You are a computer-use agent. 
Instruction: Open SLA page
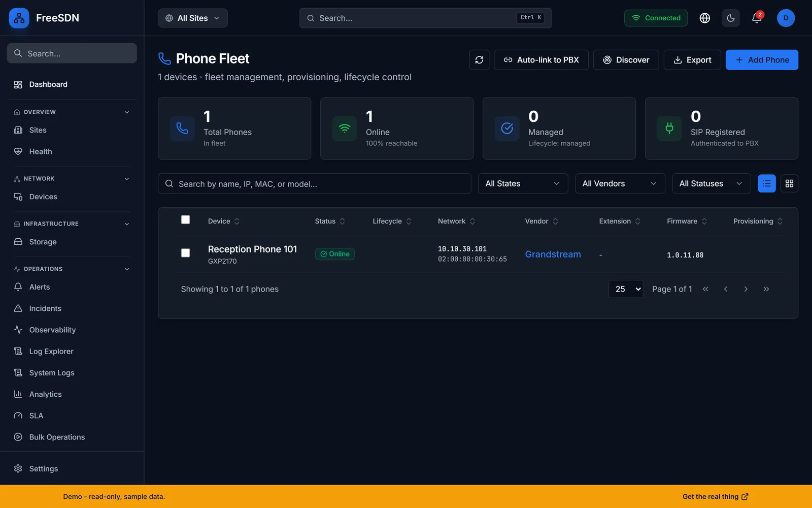tap(72, 416)
